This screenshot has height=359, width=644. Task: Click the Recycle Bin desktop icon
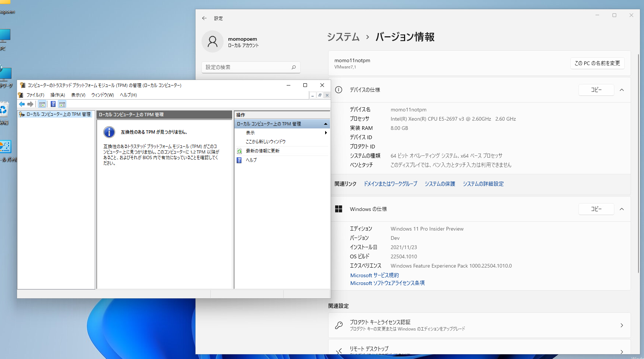[4, 110]
